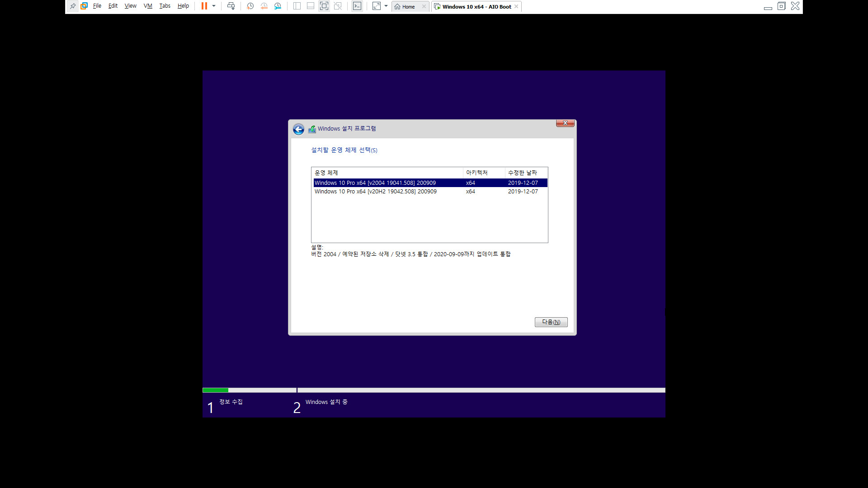
Task: Click the stretch guest display icon
Action: pos(377,6)
